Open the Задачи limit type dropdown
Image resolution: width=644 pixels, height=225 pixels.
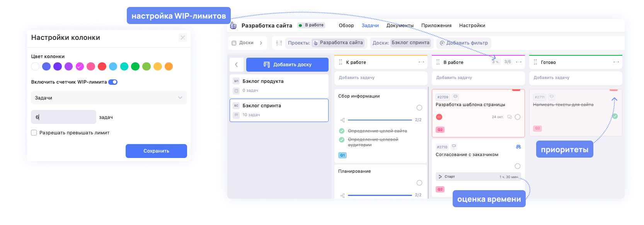coord(109,98)
